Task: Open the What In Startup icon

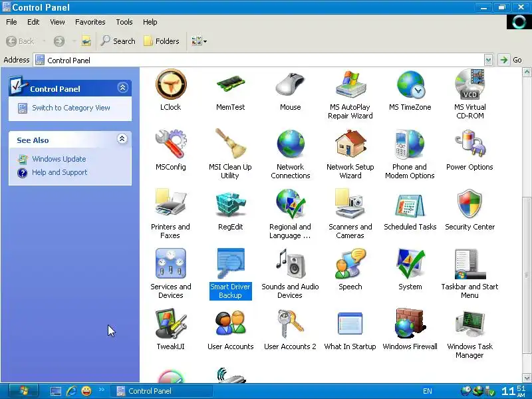Action: click(x=350, y=323)
